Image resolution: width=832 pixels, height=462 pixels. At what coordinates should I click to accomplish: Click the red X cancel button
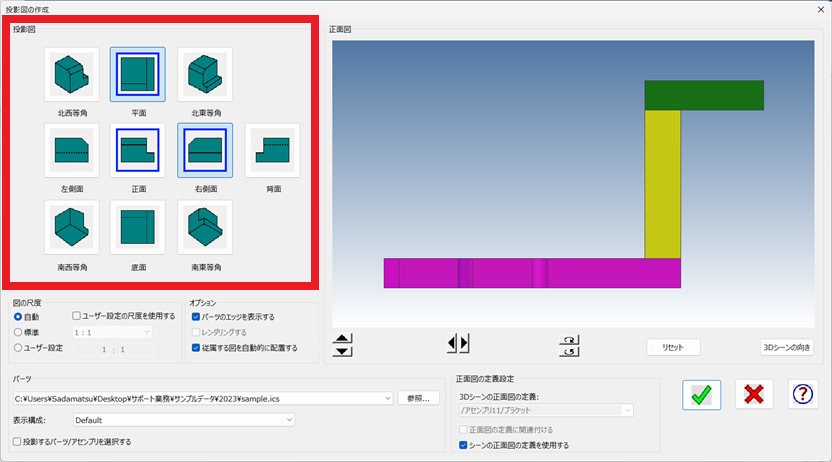pyautogui.click(x=753, y=395)
